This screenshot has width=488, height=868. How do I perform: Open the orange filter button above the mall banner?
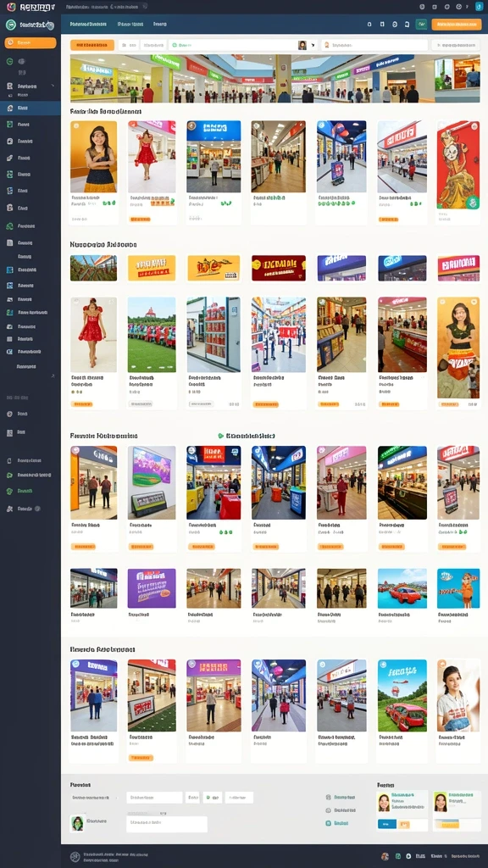[92, 45]
